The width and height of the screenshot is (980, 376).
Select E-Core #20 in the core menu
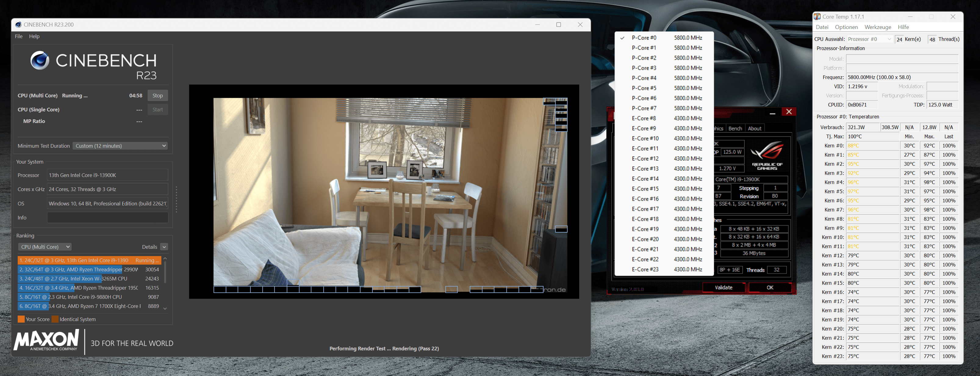click(664, 239)
